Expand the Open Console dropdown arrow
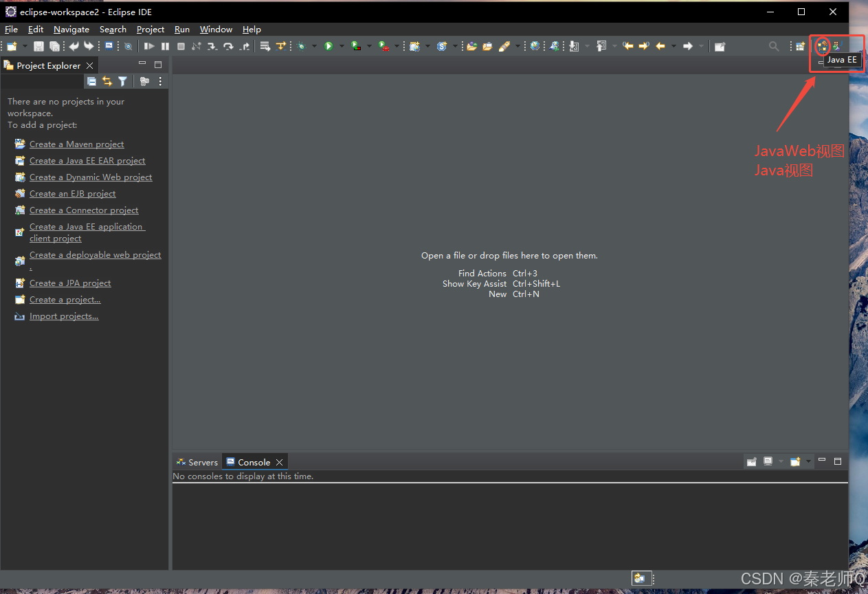This screenshot has width=868, height=594. click(808, 461)
